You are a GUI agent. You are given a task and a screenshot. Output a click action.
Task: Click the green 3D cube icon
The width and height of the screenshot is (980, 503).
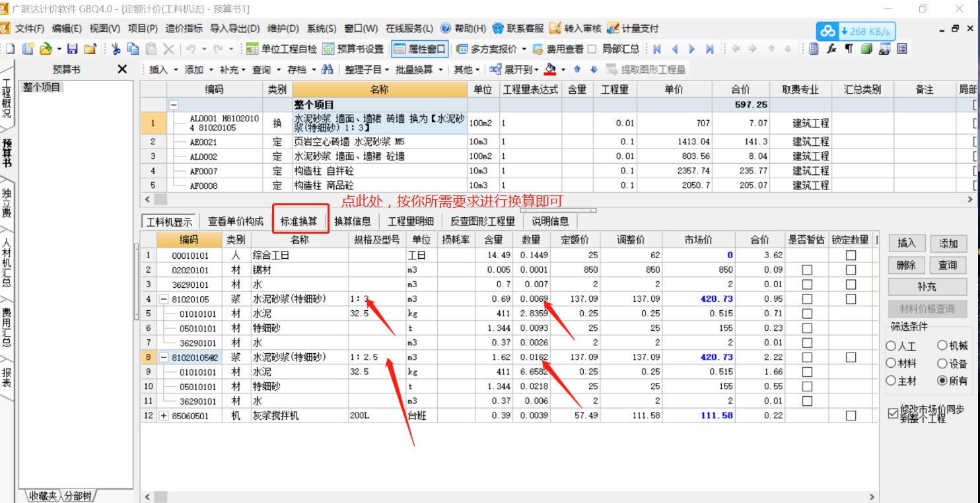point(866,49)
